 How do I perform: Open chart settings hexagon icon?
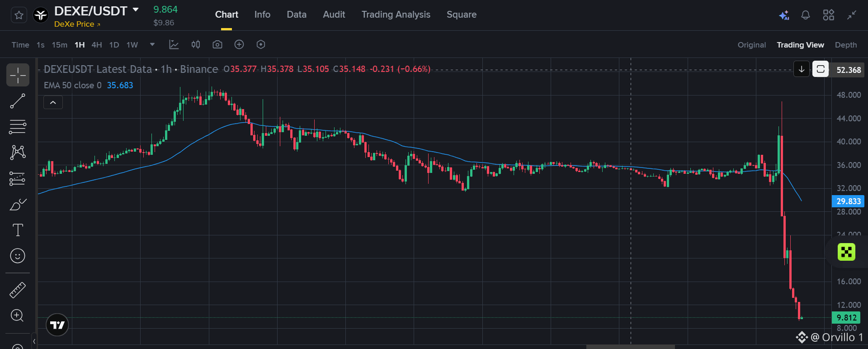coord(261,44)
